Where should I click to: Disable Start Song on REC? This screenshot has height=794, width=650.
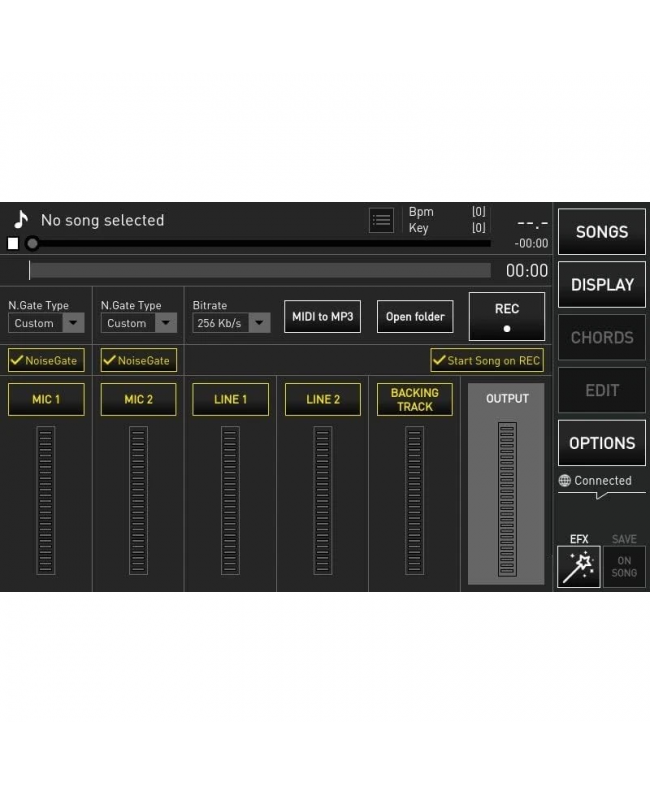(x=439, y=360)
